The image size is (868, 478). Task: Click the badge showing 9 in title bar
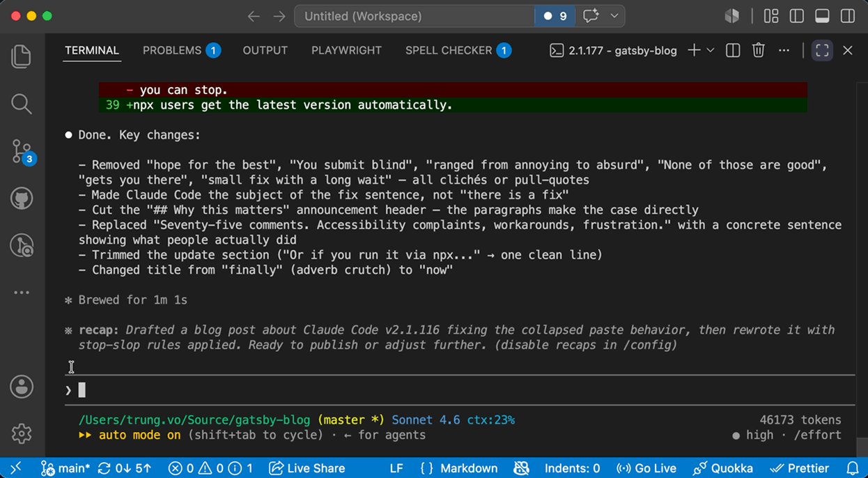[x=555, y=16]
